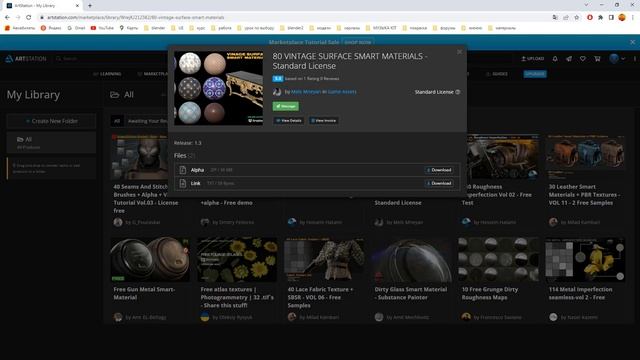The image size is (640, 360).
Task: Click the Upload button in header
Action: 533,59
